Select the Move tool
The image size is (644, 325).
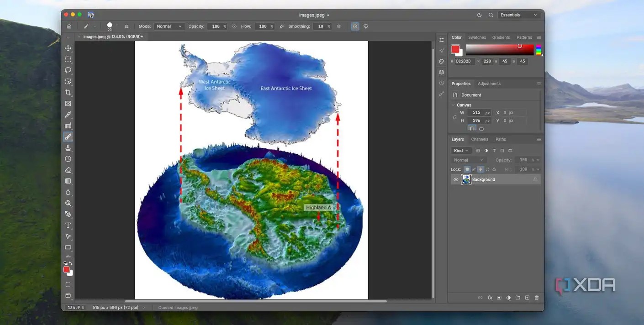68,48
